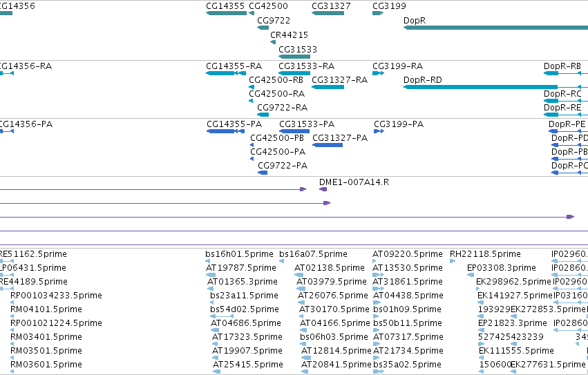This screenshot has height=375, width=588.
Task: Select the AT13530.5prime EST label
Action: [408, 268]
